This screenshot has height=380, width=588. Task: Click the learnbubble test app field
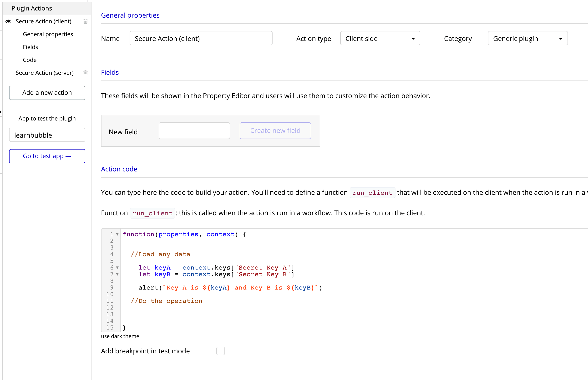(47, 135)
